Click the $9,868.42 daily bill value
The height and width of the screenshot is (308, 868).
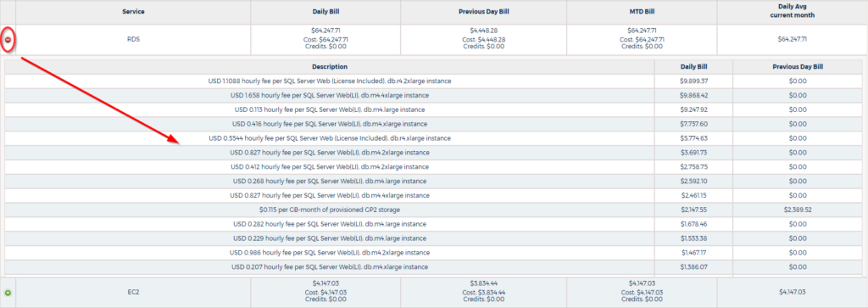click(x=693, y=95)
